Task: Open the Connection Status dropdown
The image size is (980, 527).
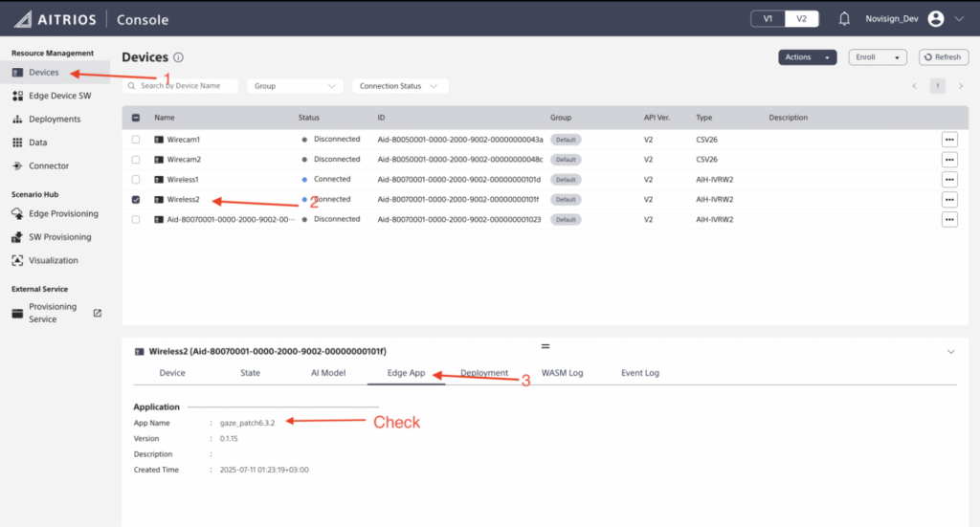Action: click(x=399, y=86)
